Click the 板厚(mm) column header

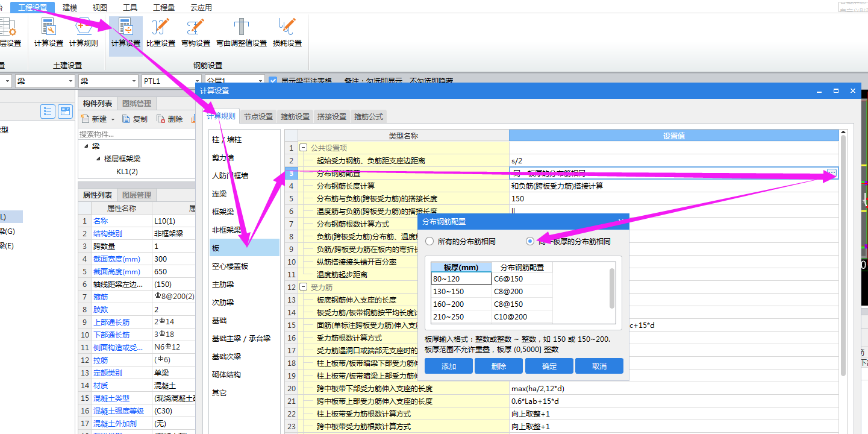[x=462, y=267]
